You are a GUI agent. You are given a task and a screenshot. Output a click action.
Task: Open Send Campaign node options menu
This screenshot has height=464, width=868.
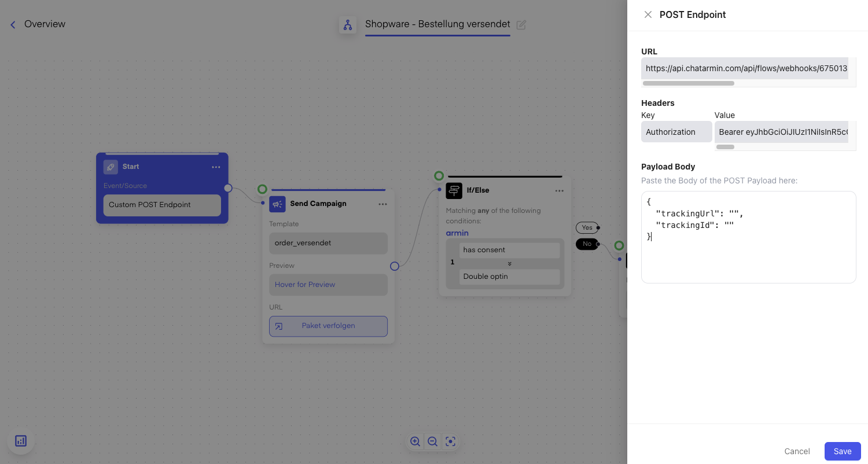(382, 204)
